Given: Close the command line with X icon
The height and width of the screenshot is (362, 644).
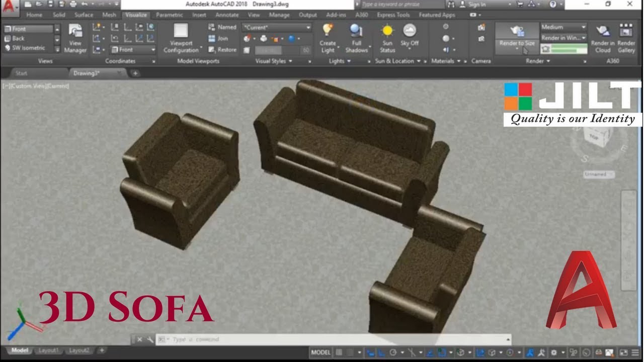Looking at the screenshot, I should click(x=140, y=340).
